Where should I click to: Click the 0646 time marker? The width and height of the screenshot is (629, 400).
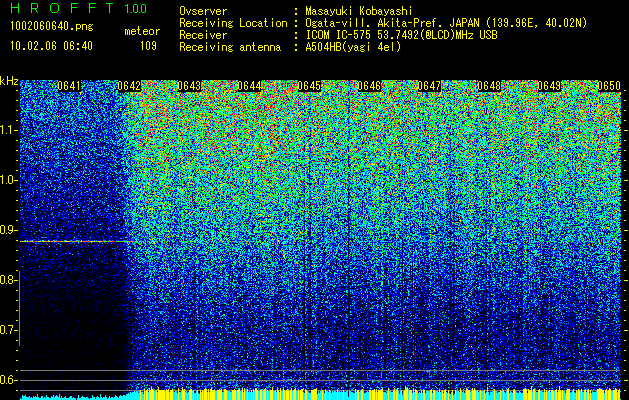[x=369, y=86]
